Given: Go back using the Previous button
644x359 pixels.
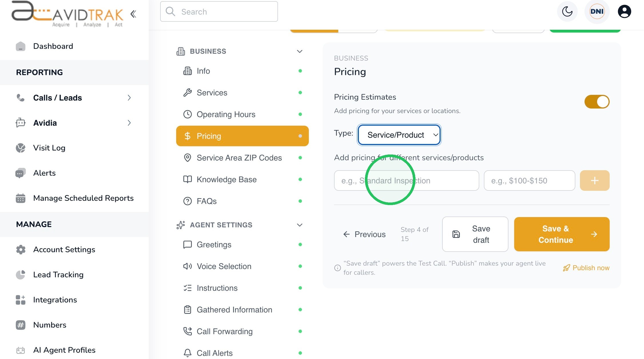Looking at the screenshot, I should 364,234.
